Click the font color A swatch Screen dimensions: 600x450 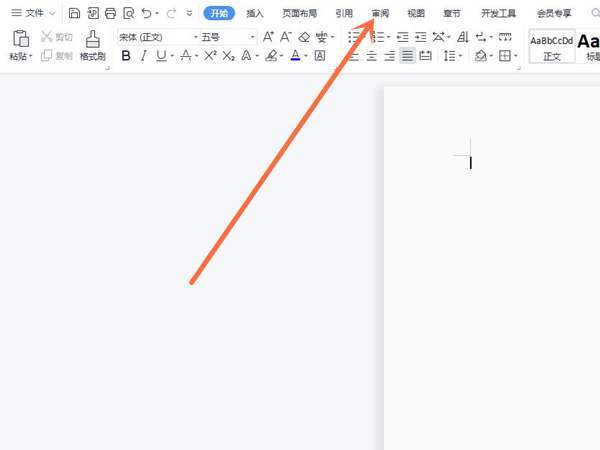[296, 56]
